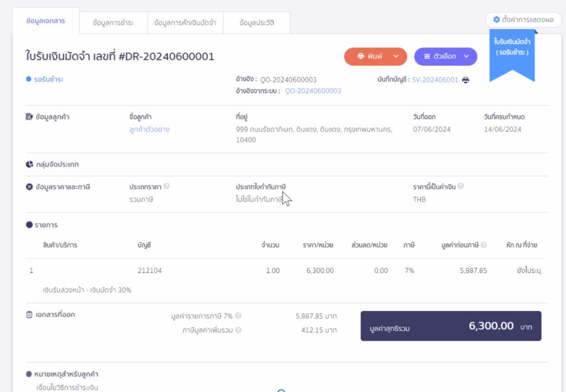Open the ข้อมูลประวัติ tab
The height and width of the screenshot is (392, 566).
click(x=256, y=23)
